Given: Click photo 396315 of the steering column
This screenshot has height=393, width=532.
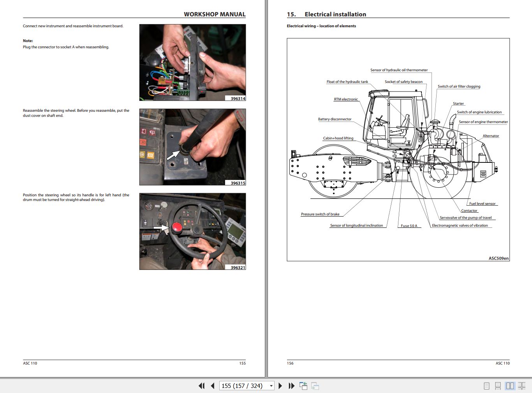Looking at the screenshot, I should 192,147.
